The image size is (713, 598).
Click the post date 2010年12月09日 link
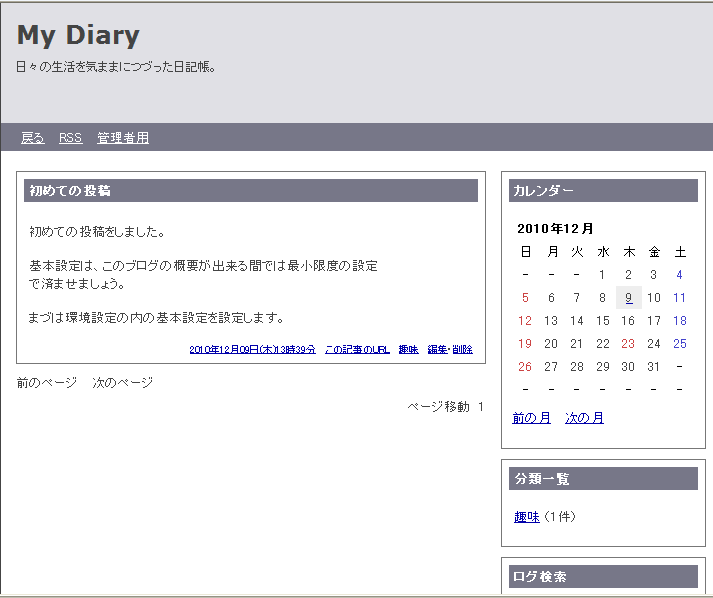(x=252, y=349)
